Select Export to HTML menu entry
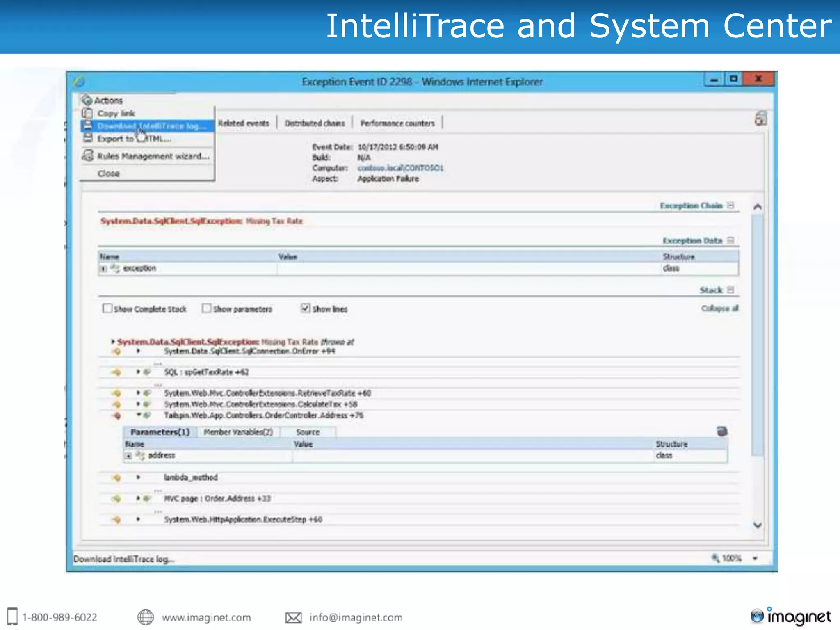The width and height of the screenshot is (840, 630). 134,139
